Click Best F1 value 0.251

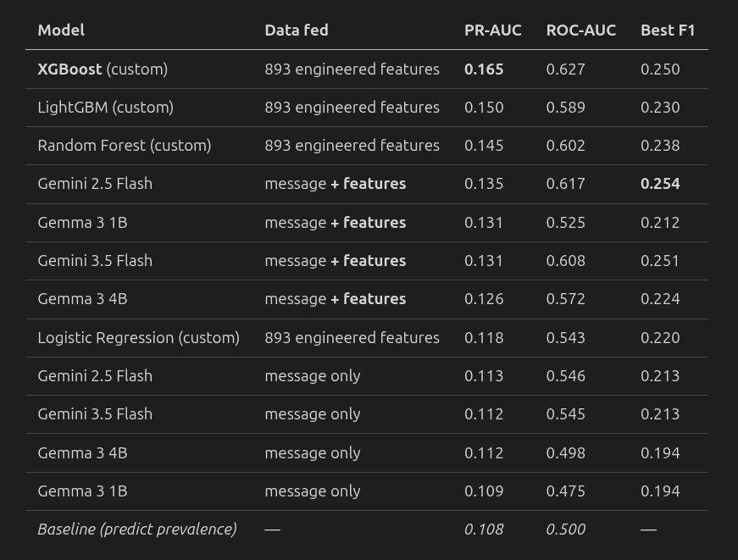pyautogui.click(x=660, y=261)
